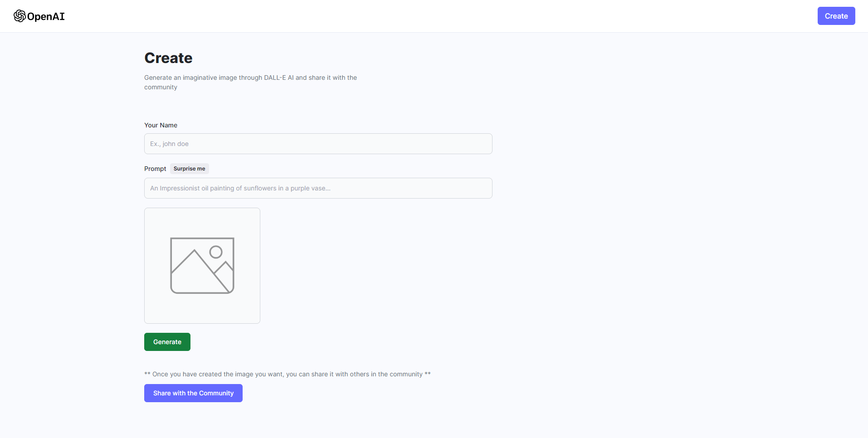
Task: Click the "Your Name" field label
Action: click(161, 125)
